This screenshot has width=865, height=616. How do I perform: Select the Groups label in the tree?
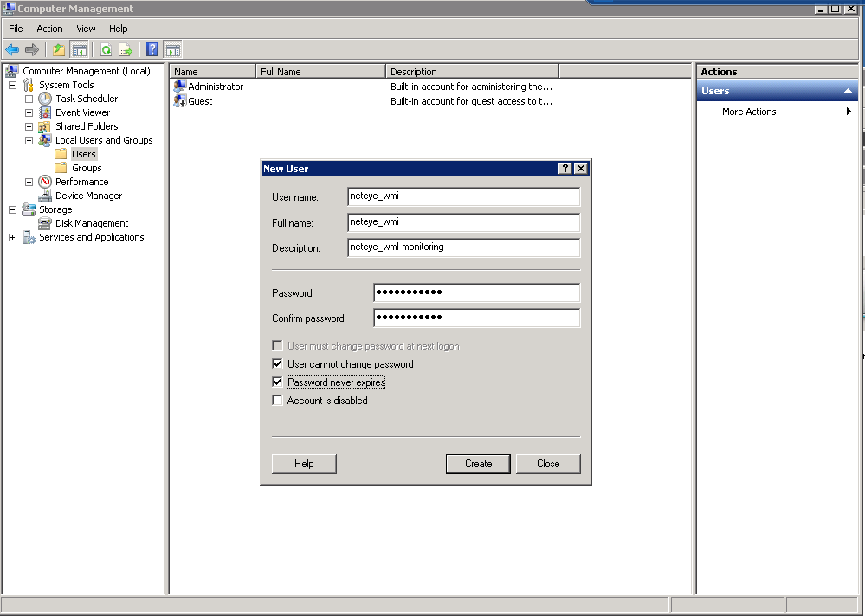tap(87, 168)
